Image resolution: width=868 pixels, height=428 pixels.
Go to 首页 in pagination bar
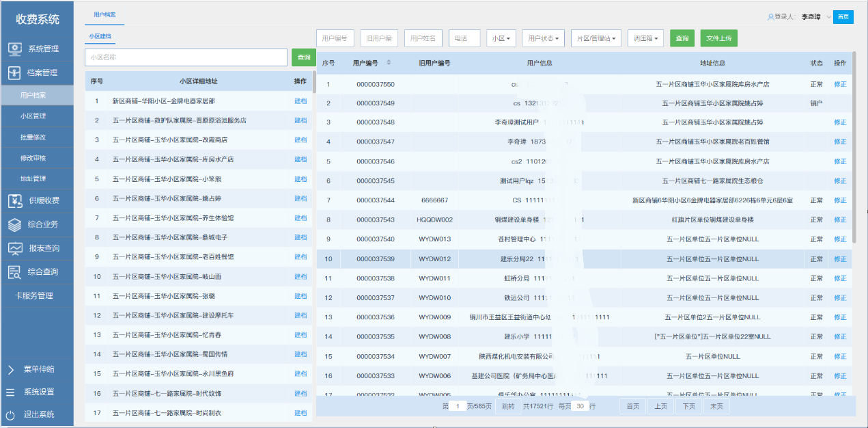tap(633, 406)
